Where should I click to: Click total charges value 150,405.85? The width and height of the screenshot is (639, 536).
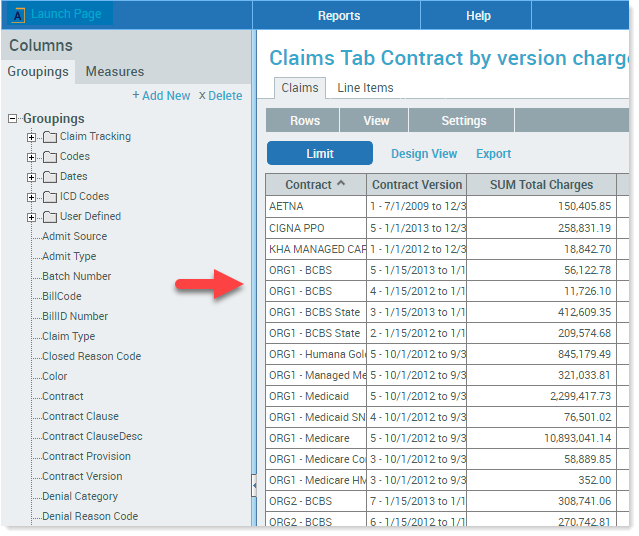click(541, 207)
